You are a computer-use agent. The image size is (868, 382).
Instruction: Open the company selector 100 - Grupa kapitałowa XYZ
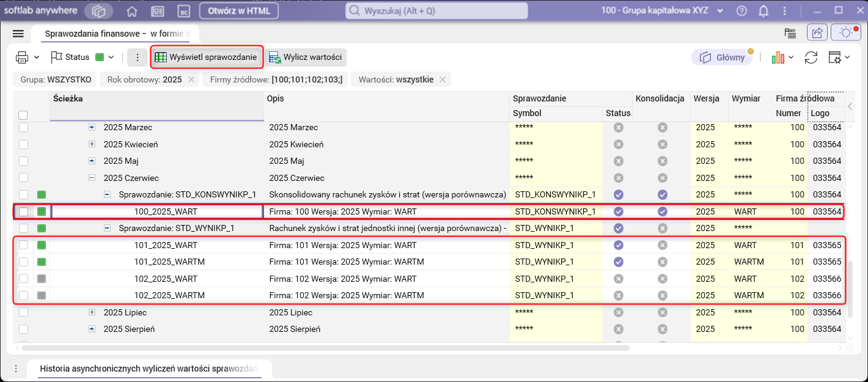[x=663, y=10]
